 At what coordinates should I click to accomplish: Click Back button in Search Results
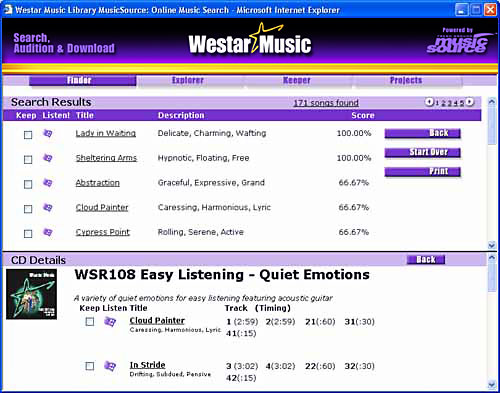(423, 133)
